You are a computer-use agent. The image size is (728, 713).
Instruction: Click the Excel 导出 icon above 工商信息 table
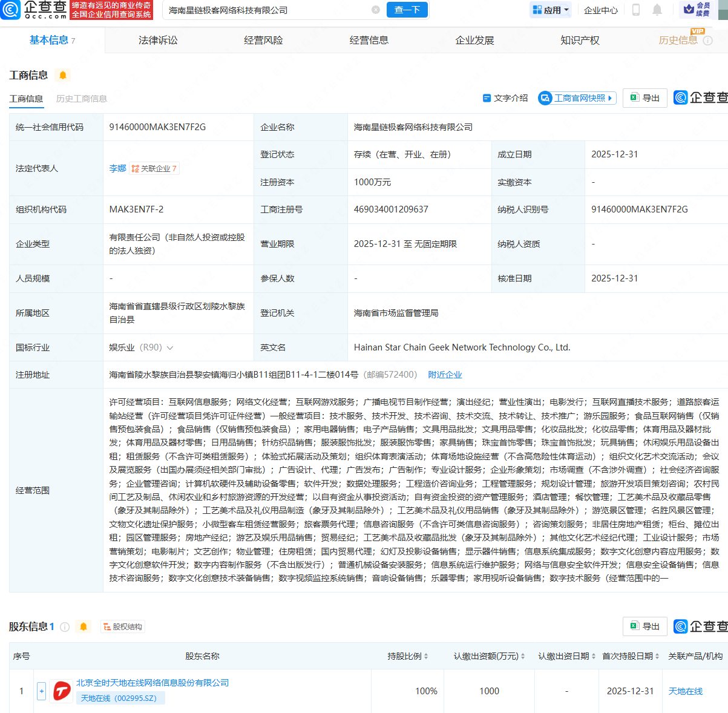point(644,97)
